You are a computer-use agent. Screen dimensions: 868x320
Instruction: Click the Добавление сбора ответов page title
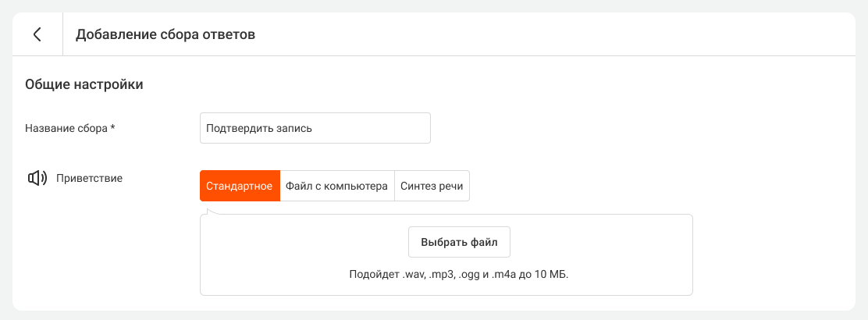pyautogui.click(x=165, y=35)
